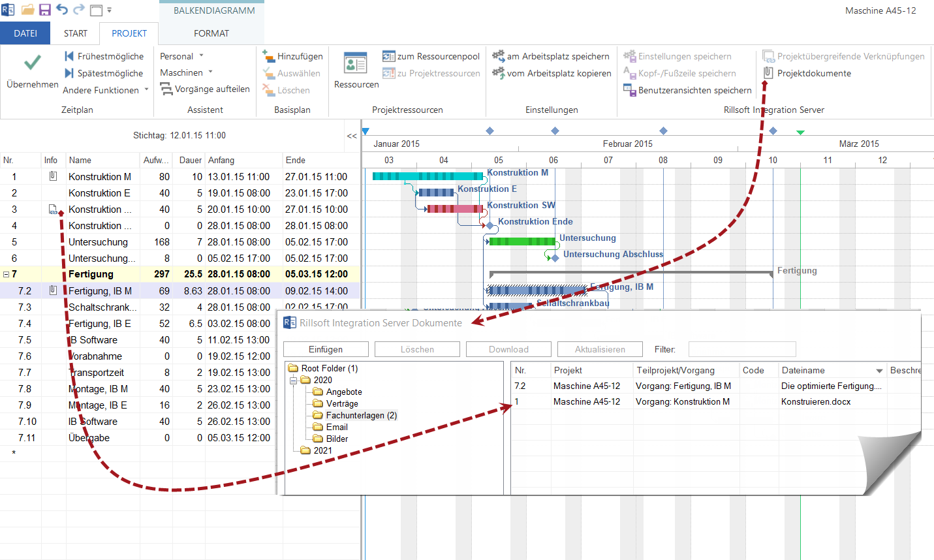Save the project using the purple disk icon
934x560 pixels.
pos(44,10)
